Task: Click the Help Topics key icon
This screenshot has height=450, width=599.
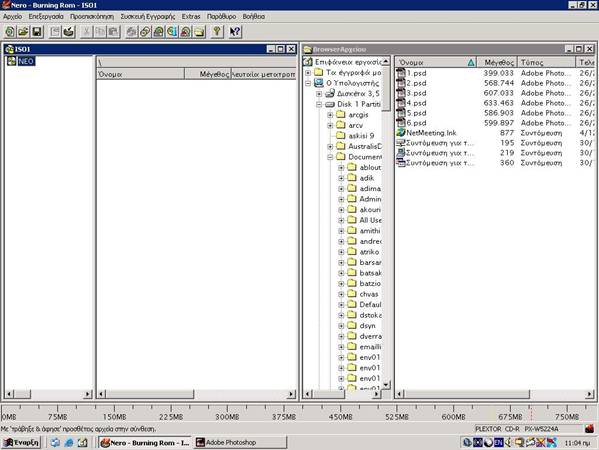Action: 217,32
